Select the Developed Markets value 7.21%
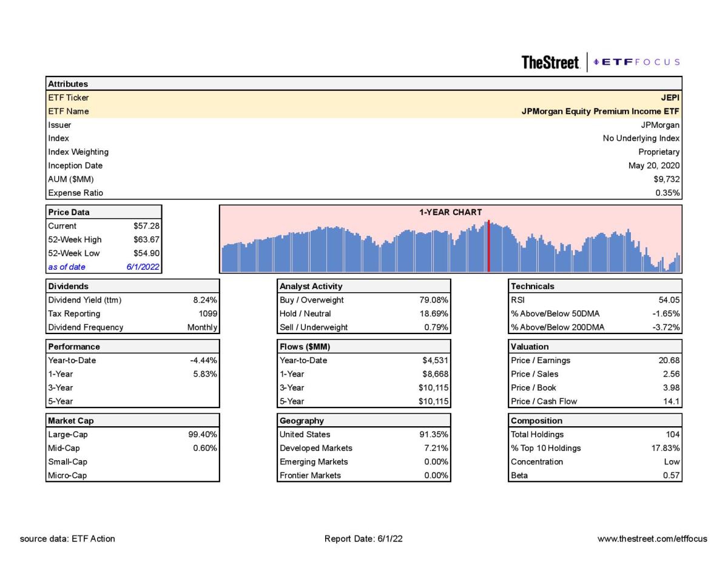 [x=436, y=448]
